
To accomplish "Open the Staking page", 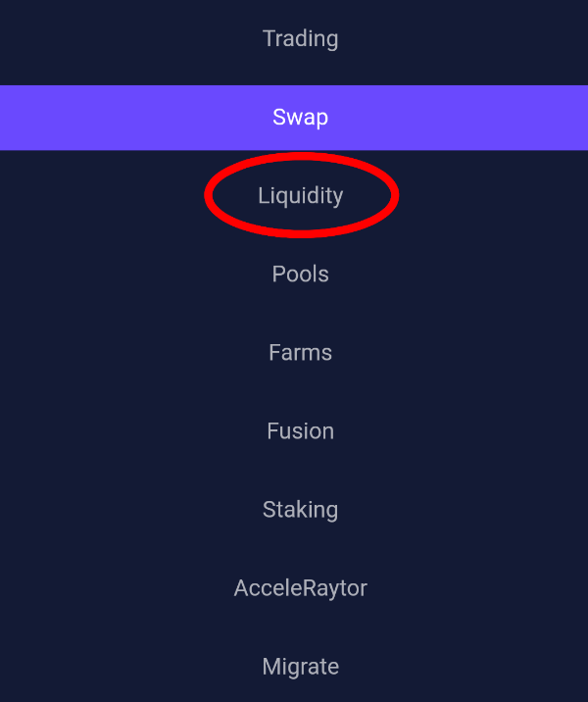I will [300, 510].
